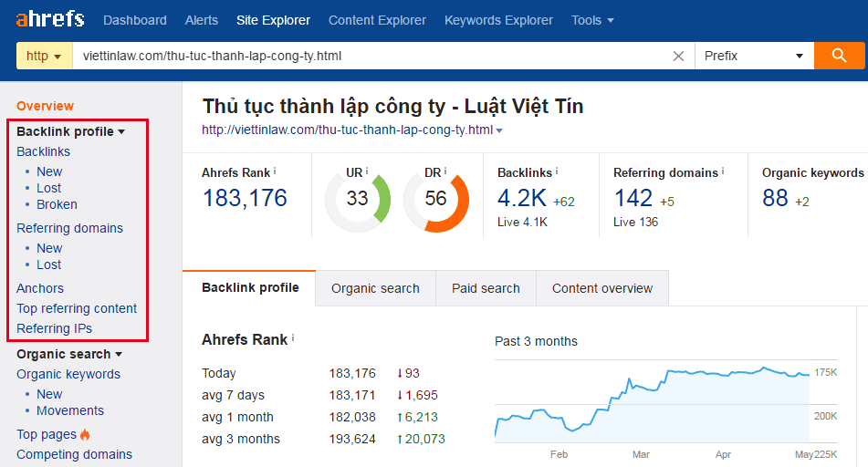This screenshot has width=868, height=467.
Task: Open Referring domains sidebar link
Action: tap(69, 228)
